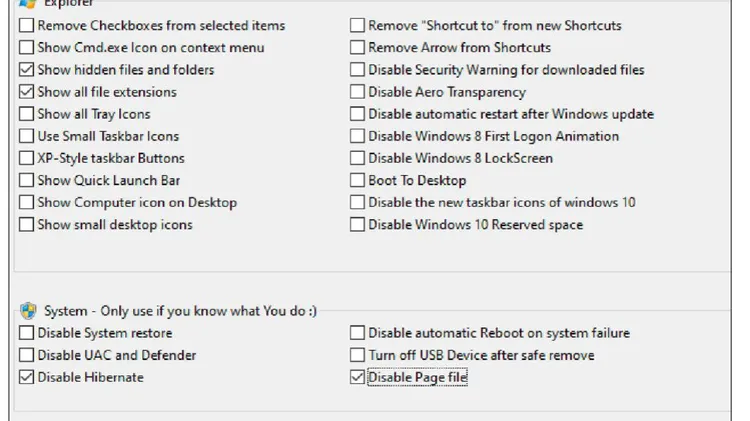Click the Explorer section Windows flag icon
The width and height of the screenshot is (750, 421).
pos(28,4)
